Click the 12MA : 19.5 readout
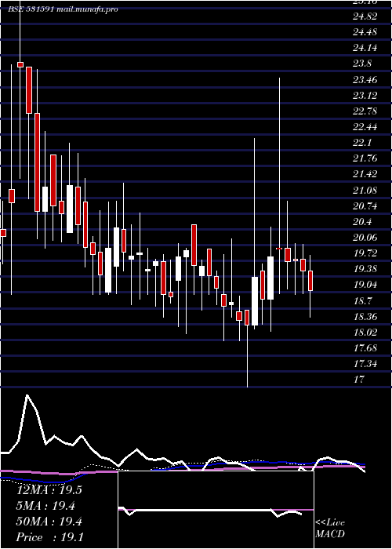Viewport: 392px width, 549px height. pyautogui.click(x=49, y=490)
